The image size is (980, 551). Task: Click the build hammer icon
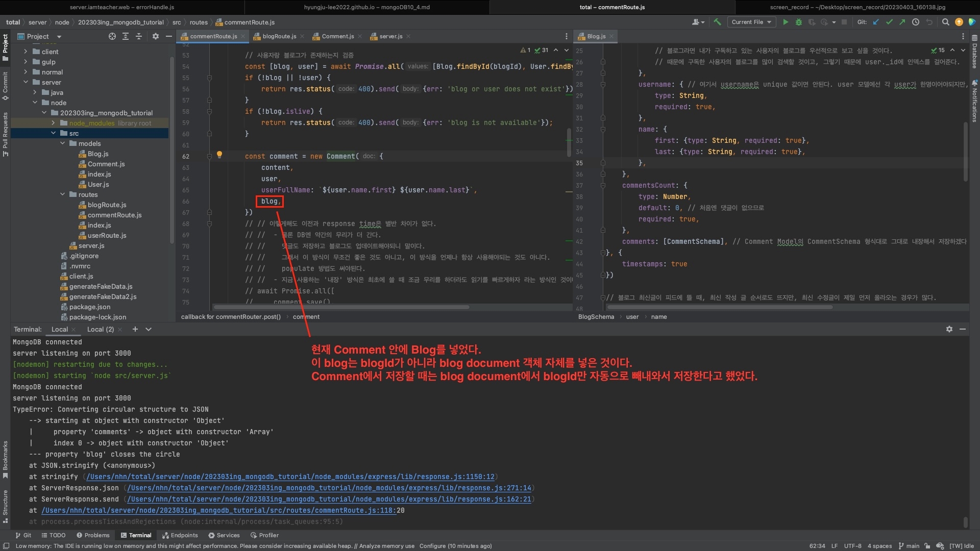click(x=718, y=22)
